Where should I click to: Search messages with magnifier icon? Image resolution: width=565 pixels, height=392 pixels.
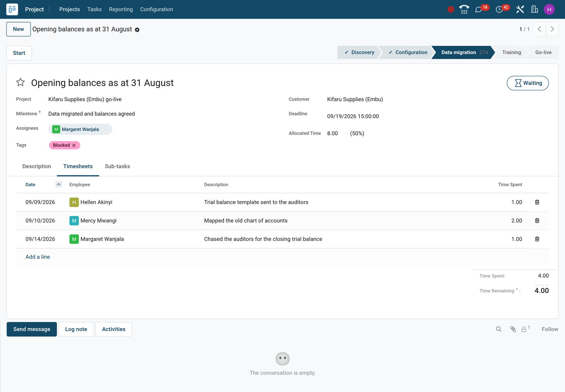tap(499, 329)
